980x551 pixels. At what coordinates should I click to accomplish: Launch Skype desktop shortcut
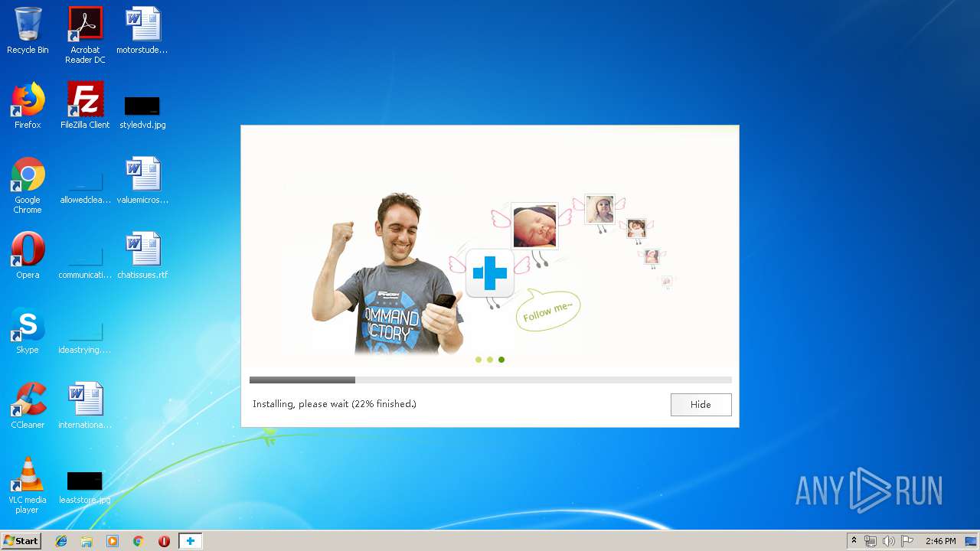28,331
